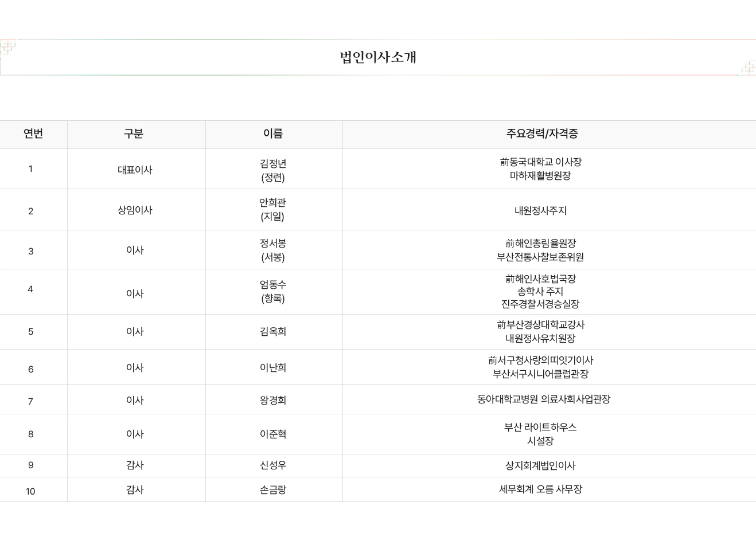This screenshot has height=545, width=756.
Task: Click the 이름 column header
Action: [273, 134]
